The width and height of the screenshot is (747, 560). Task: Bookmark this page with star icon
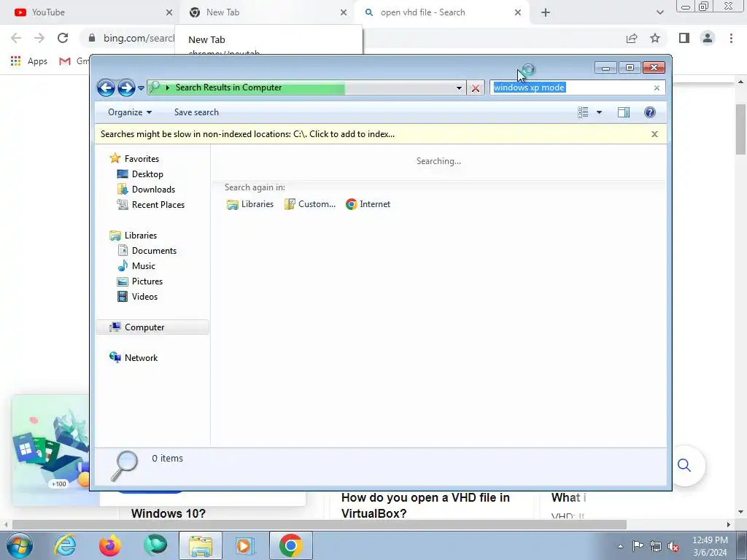655,38
